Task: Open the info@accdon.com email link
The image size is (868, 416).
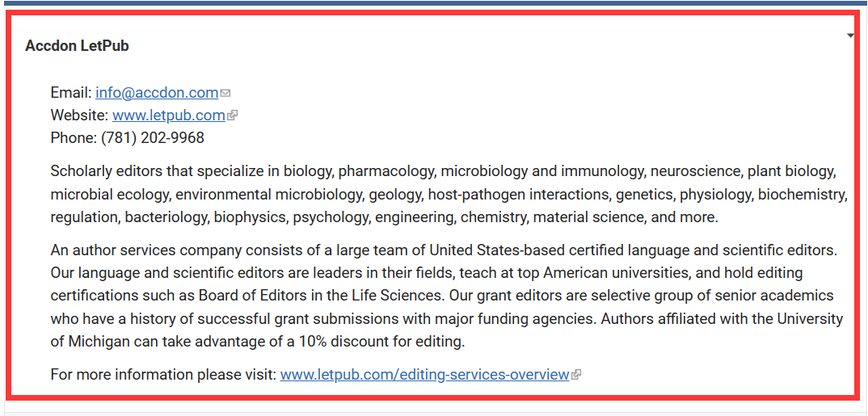Action: pos(157,93)
